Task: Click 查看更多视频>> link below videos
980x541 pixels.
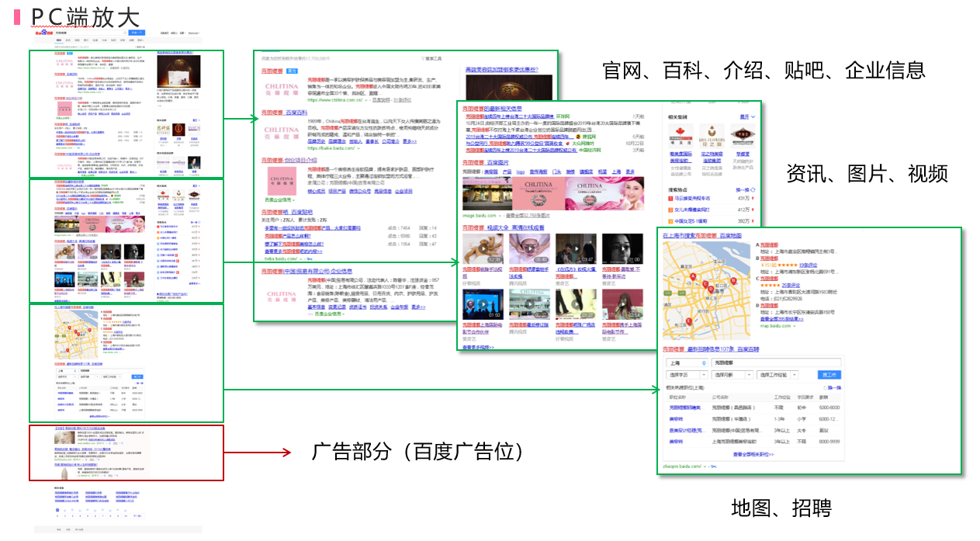Action: click(x=479, y=347)
